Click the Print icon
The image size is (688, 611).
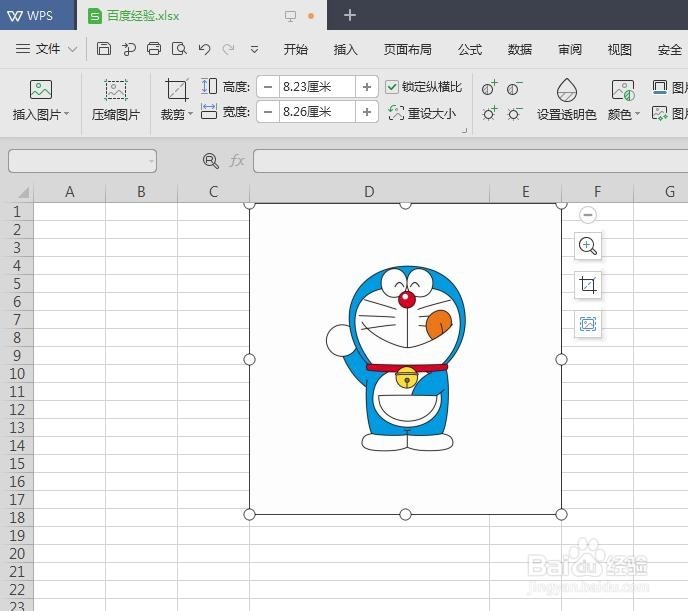coord(154,49)
